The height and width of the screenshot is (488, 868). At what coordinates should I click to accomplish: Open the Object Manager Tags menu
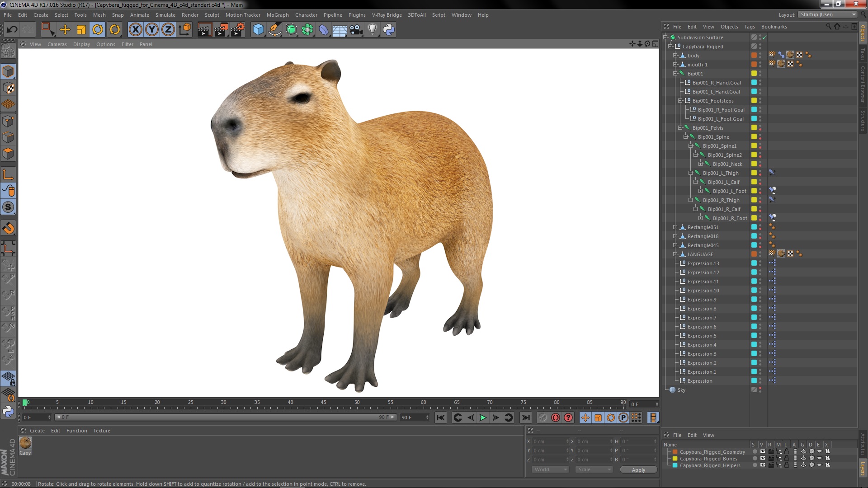750,27
